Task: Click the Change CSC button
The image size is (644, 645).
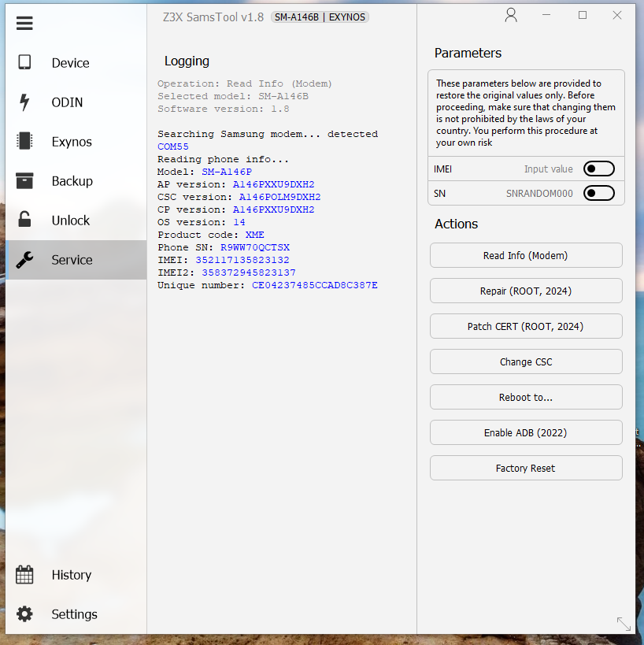Action: click(x=526, y=361)
